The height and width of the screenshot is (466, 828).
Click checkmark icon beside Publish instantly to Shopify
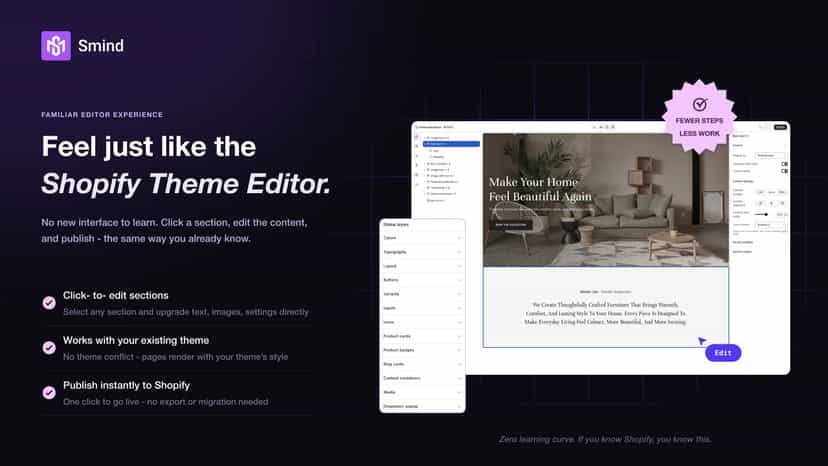click(x=49, y=393)
